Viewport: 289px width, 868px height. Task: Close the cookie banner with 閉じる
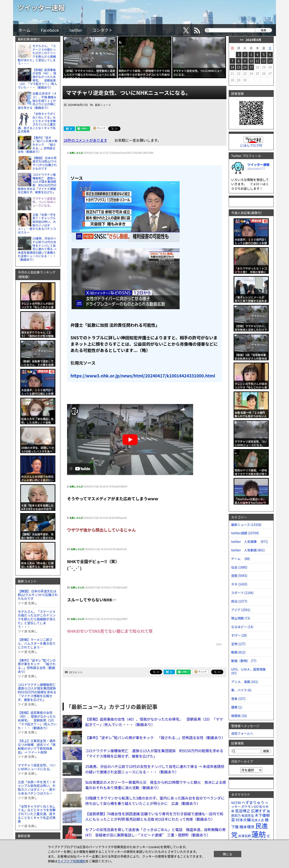coord(227,854)
